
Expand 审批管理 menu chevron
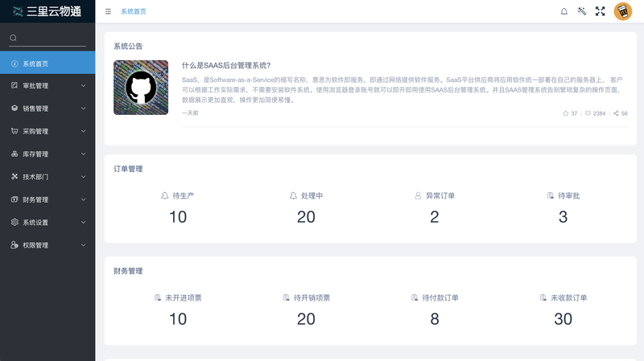84,86
